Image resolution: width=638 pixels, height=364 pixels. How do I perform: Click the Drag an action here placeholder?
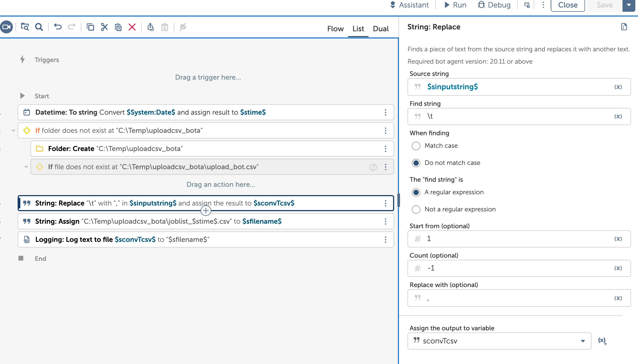[x=221, y=185]
